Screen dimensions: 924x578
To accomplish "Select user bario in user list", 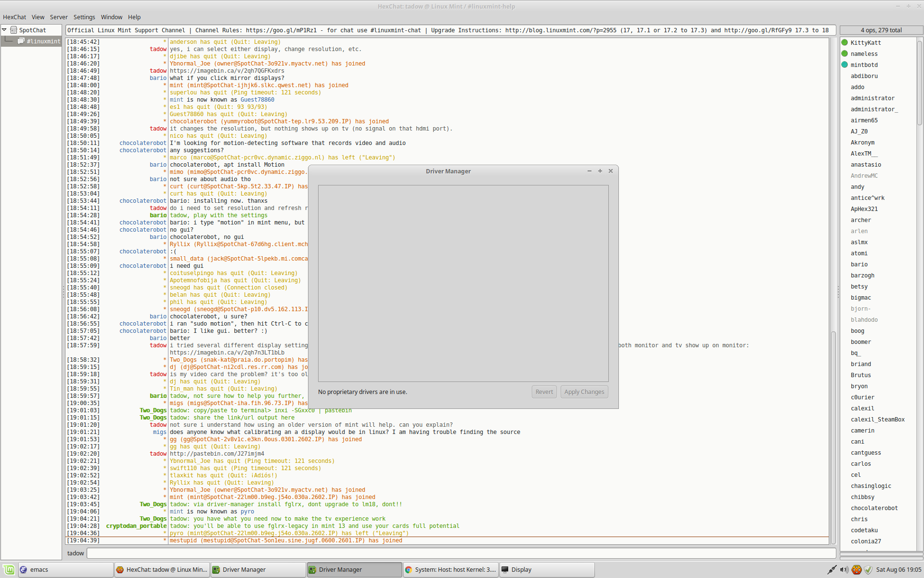I will (x=859, y=264).
